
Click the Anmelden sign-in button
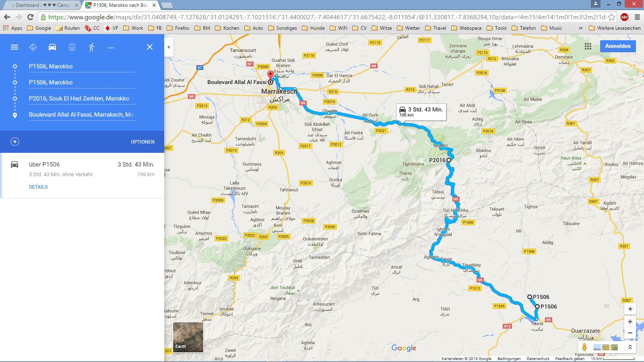618,46
